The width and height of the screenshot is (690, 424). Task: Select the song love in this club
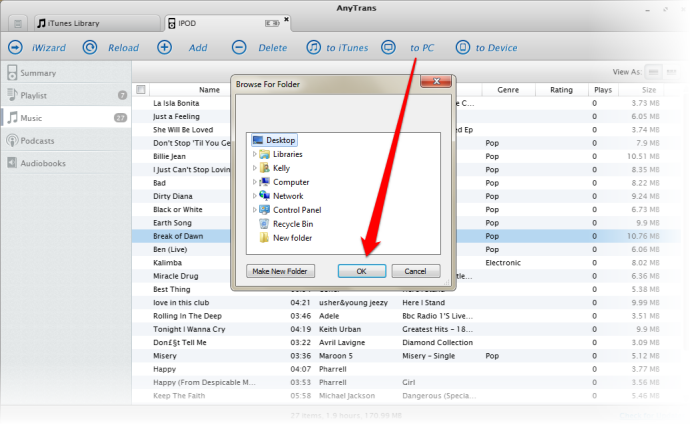(x=181, y=303)
